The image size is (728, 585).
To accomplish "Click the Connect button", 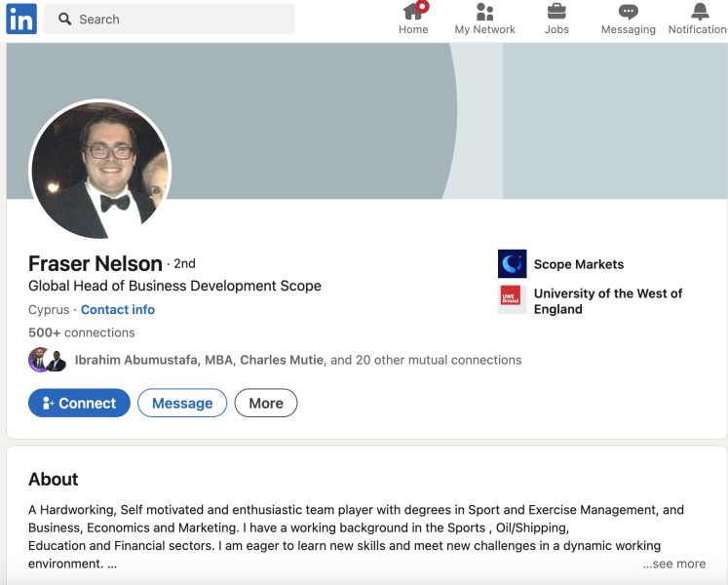I will point(79,403).
